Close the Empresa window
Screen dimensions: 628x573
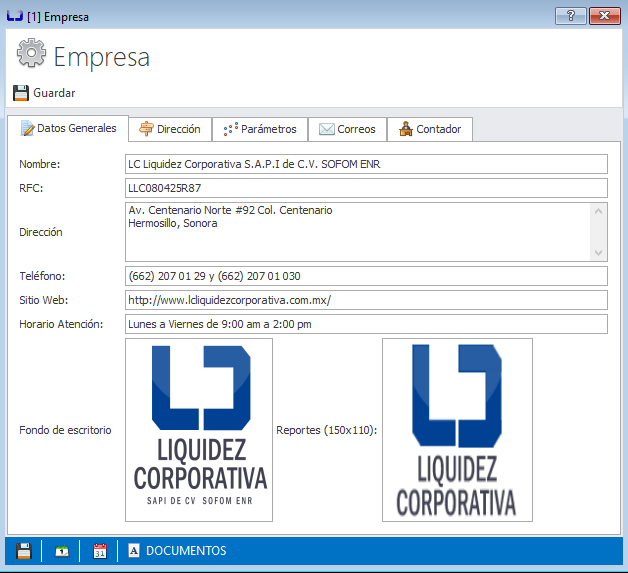coord(605,16)
